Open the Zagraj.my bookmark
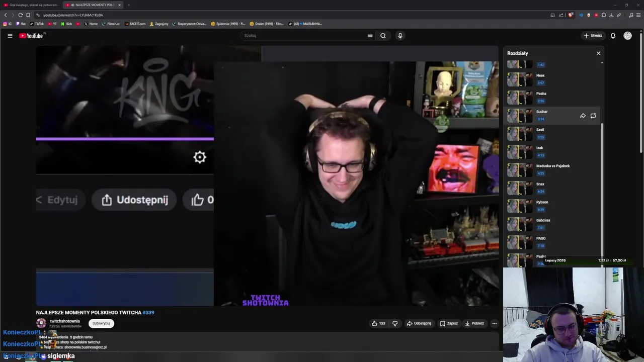Image resolution: width=644 pixels, height=362 pixels. point(159,24)
